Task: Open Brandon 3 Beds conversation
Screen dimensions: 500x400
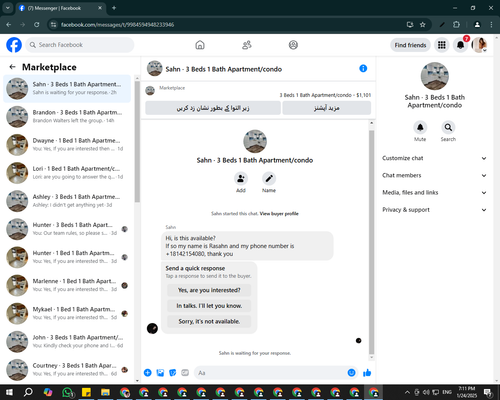Action: pyautogui.click(x=67, y=116)
